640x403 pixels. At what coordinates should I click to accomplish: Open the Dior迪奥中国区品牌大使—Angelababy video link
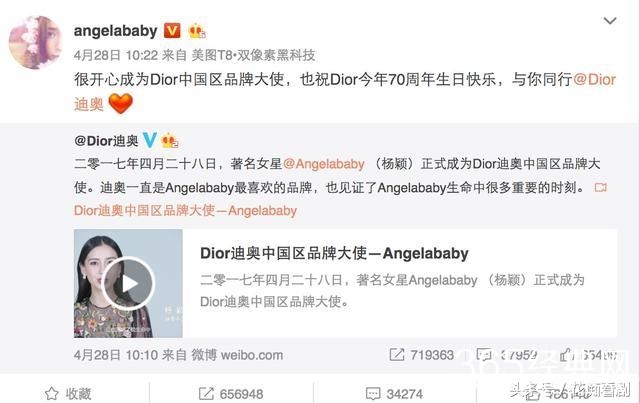(x=185, y=211)
